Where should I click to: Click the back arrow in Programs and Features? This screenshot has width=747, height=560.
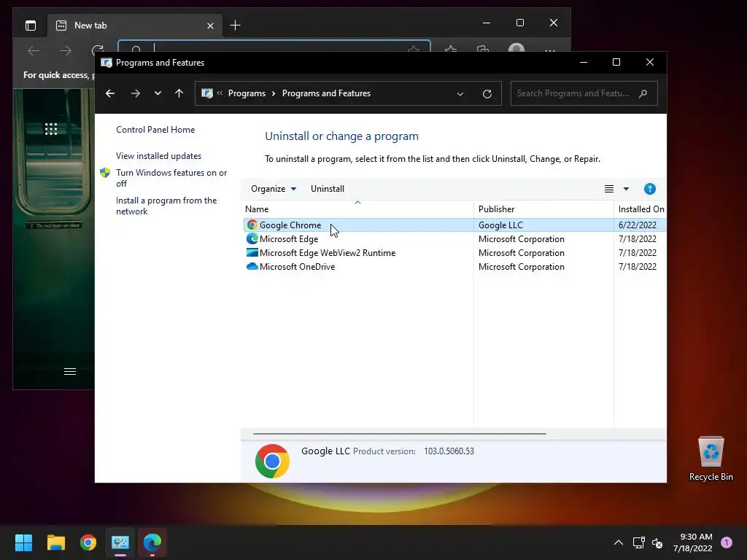pos(110,93)
